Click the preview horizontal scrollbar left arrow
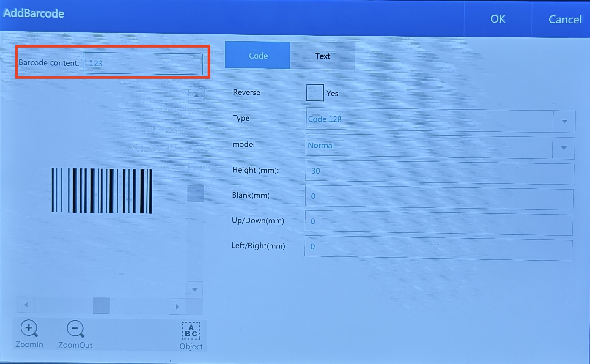Screen dimensions: 590x364 point(26,305)
